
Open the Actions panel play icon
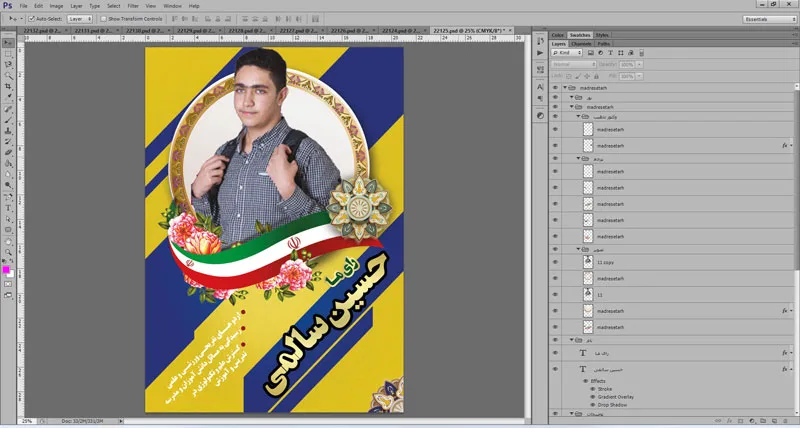point(540,53)
